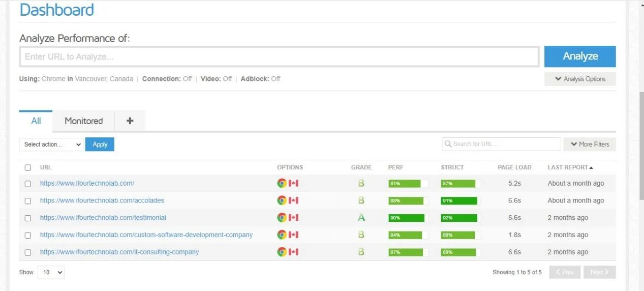
Task: Click the Chrome icon in the accolades row
Action: [282, 200]
